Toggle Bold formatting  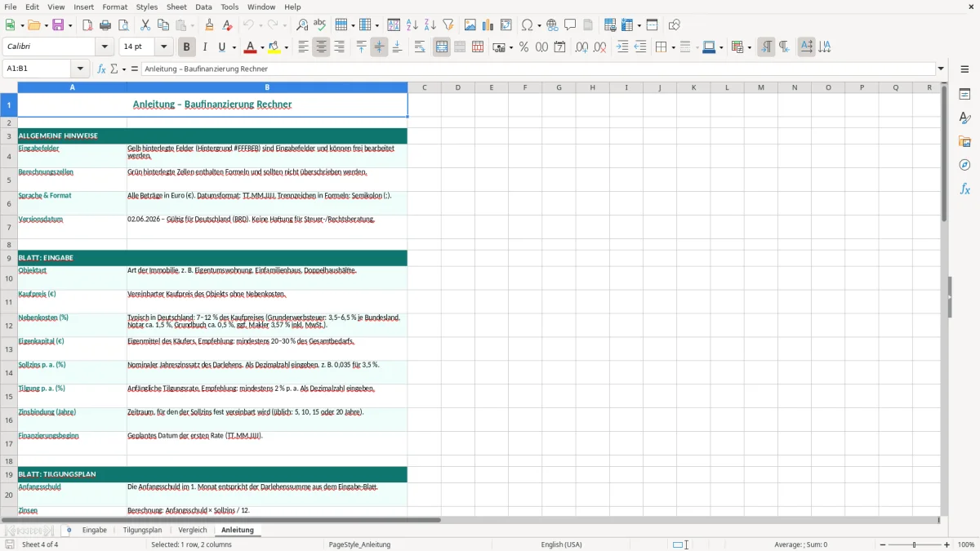tap(186, 47)
